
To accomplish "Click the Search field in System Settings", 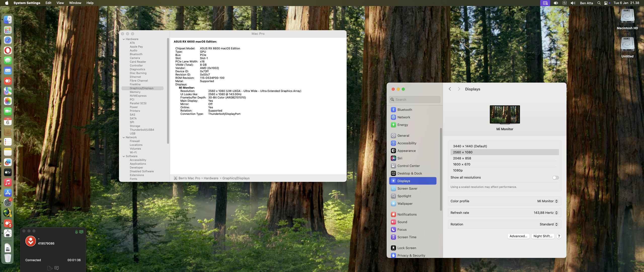I will (x=415, y=99).
